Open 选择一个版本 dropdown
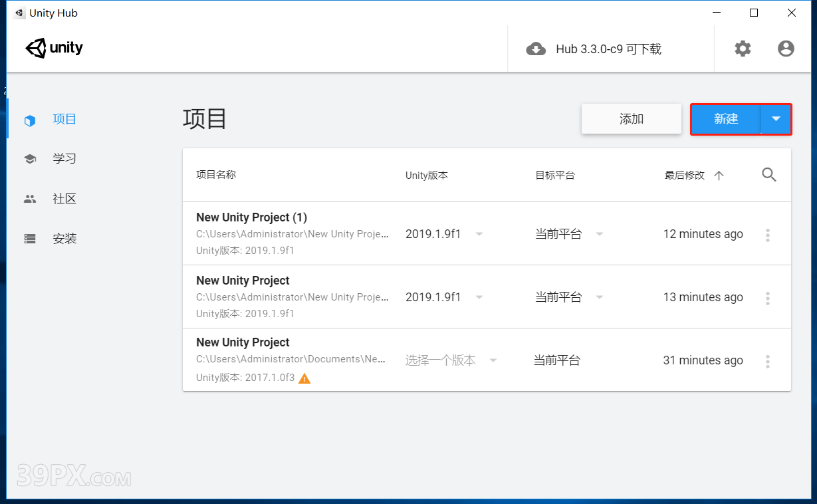 451,360
